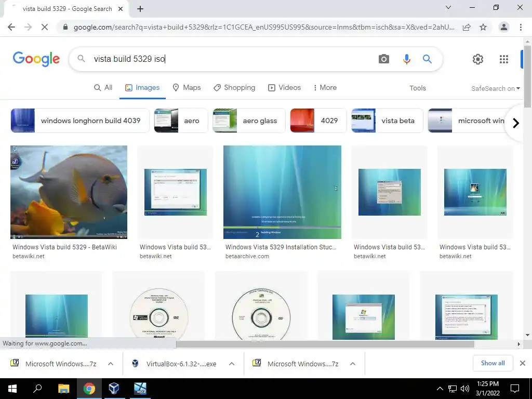Open Google apps grid
This screenshot has width=532, height=399.
504,59
